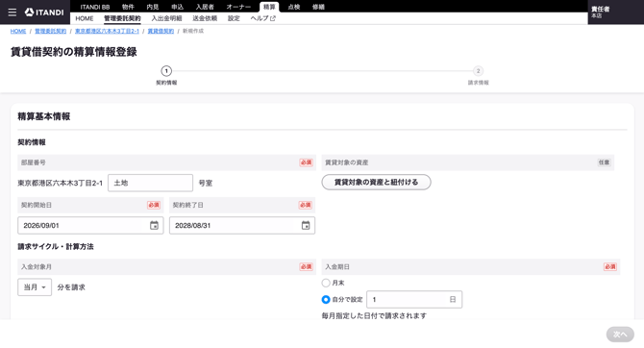Open the 当月 dropdown
This screenshot has width=644, height=348.
point(35,287)
